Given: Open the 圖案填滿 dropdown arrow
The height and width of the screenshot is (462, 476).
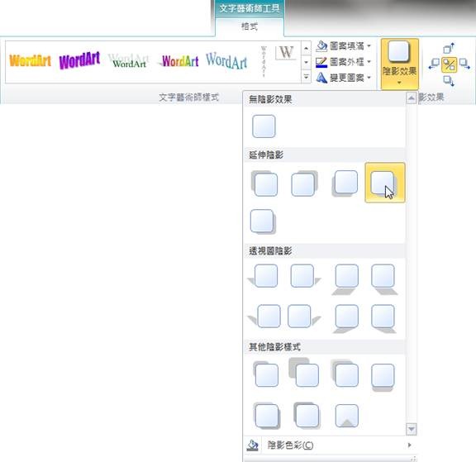Looking at the screenshot, I should [369, 45].
